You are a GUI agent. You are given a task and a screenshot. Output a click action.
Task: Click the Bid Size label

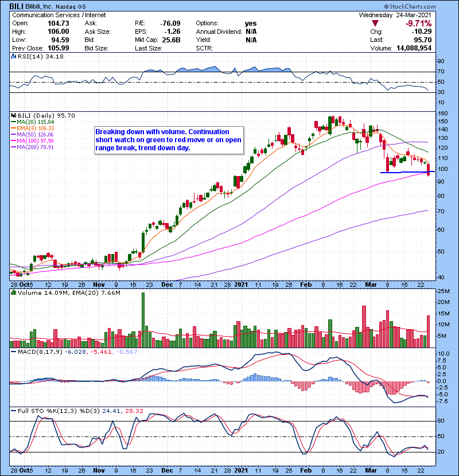click(96, 48)
